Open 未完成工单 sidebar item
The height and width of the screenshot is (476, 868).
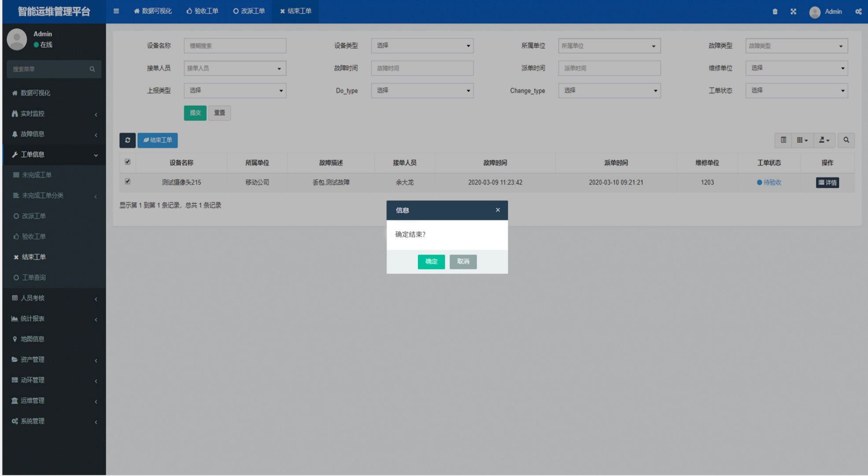pyautogui.click(x=54, y=175)
